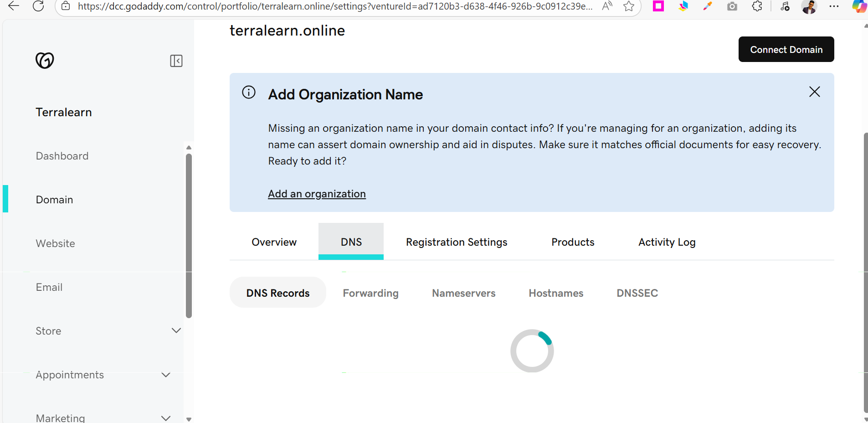This screenshot has width=868, height=423.
Task: Open the Nameservers sub-tab
Action: pos(463,293)
